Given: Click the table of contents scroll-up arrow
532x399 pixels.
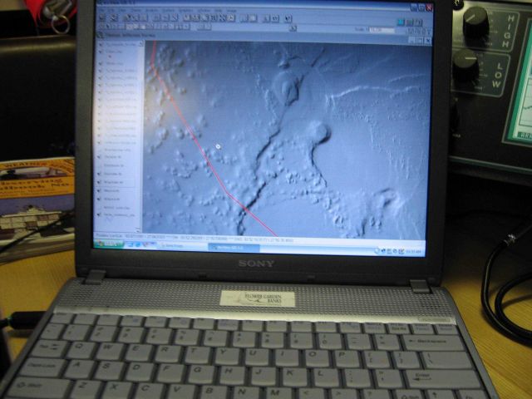Looking at the screenshot, I should (140, 44).
